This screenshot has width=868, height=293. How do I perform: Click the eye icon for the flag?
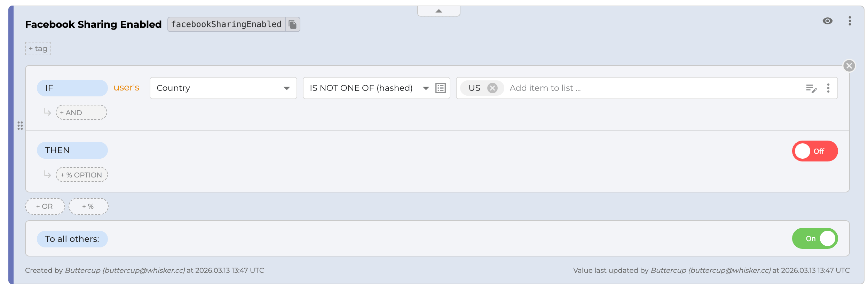click(x=827, y=21)
